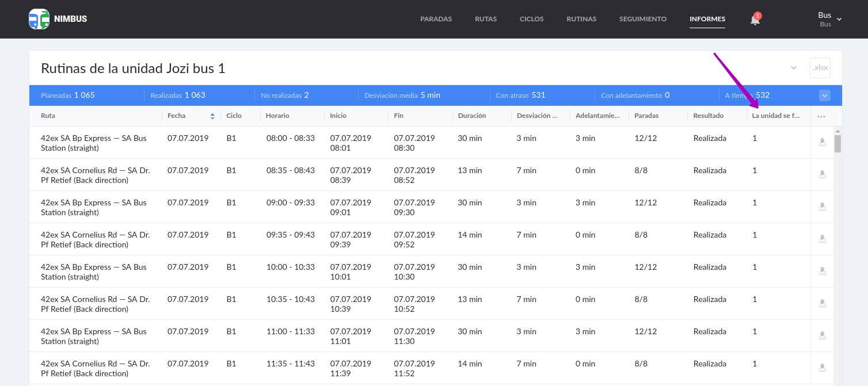Switch to the Rutinas tab
Screen dimensions: 868x386
tap(581, 19)
